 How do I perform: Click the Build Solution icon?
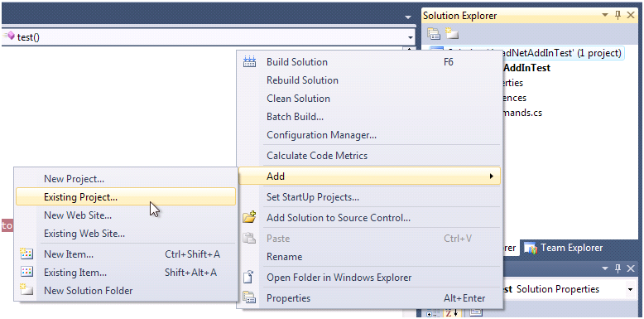coord(249,62)
